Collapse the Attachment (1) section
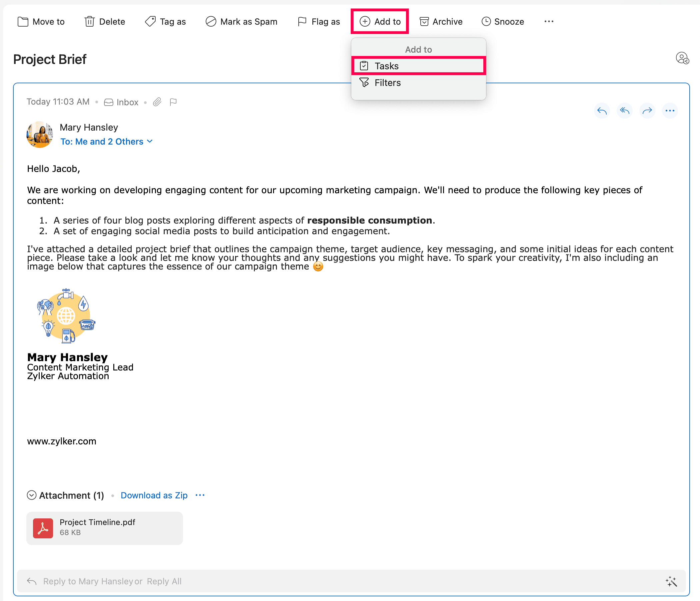This screenshot has width=700, height=601. point(31,495)
